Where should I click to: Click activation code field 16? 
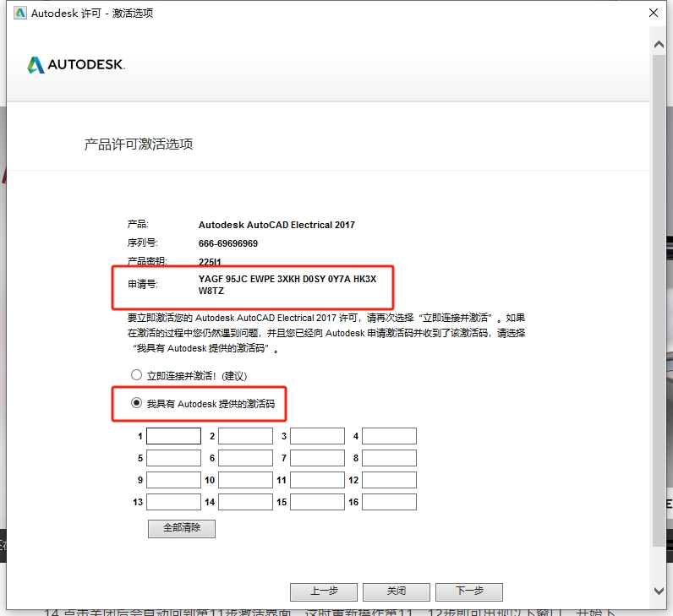click(389, 502)
